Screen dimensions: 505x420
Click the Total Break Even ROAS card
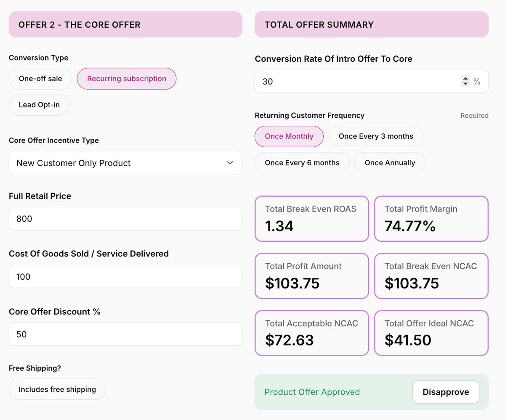click(x=312, y=219)
